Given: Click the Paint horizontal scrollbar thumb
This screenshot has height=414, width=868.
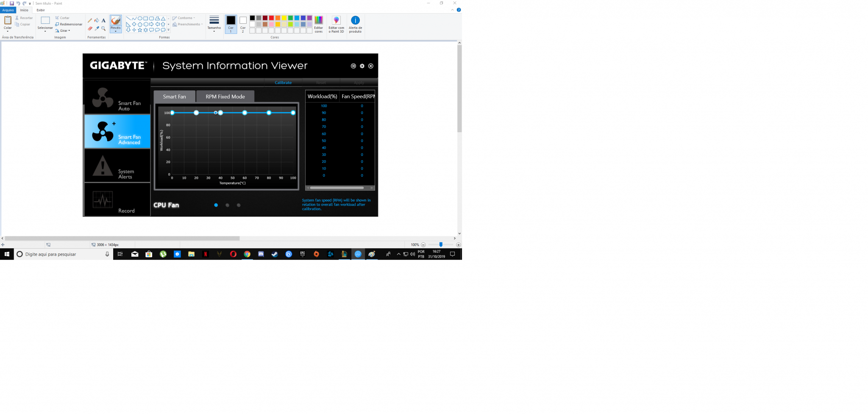Looking at the screenshot, I should [122, 238].
